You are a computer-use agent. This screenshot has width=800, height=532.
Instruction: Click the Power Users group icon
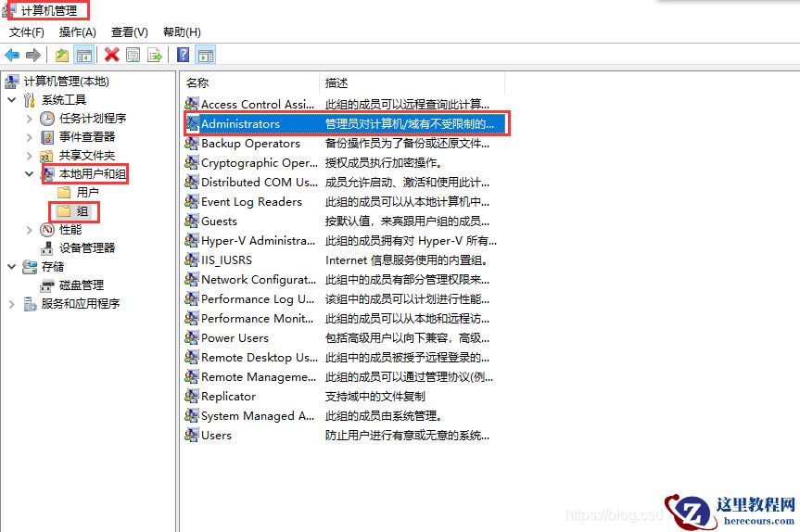coord(192,337)
